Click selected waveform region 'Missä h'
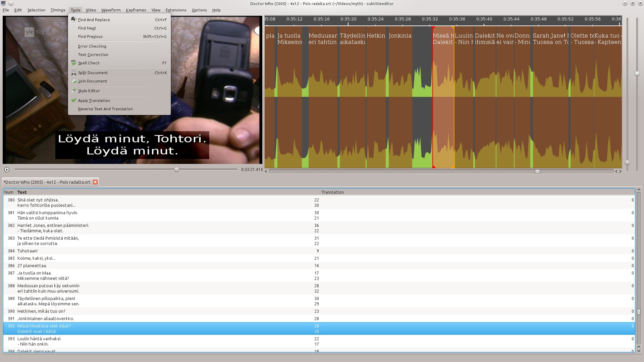644x362 pixels. pyautogui.click(x=443, y=97)
